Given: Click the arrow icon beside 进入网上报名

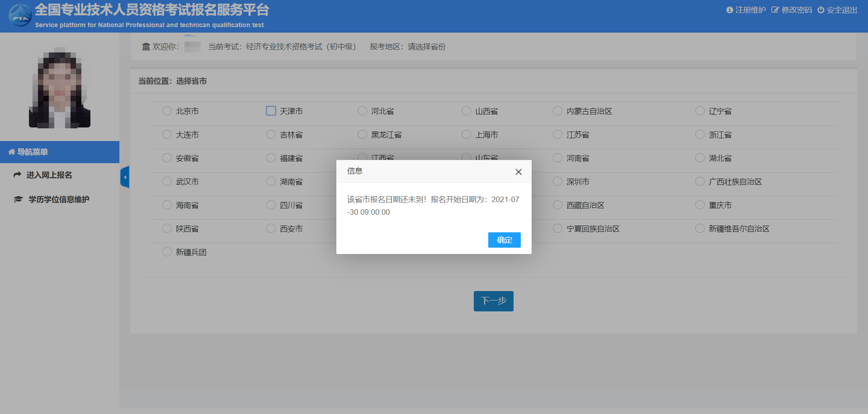Looking at the screenshot, I should click(x=17, y=175).
